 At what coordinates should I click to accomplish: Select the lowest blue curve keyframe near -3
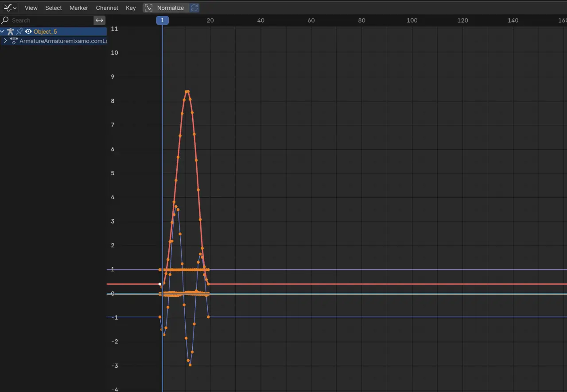[x=190, y=365]
